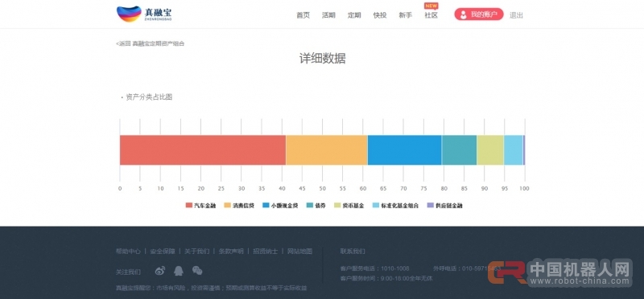
Task: Toggle the 汽车金融 legend swatch
Action: point(189,206)
